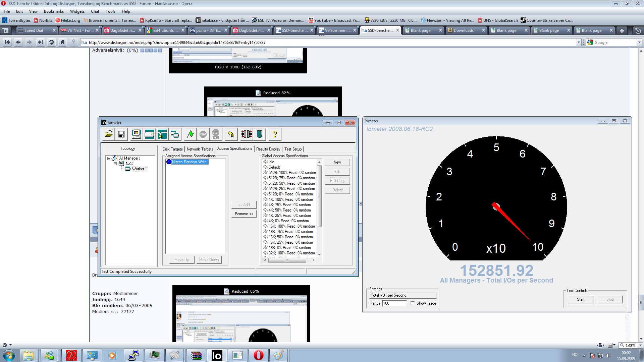Collapse the All Managers tree node

click(109, 158)
